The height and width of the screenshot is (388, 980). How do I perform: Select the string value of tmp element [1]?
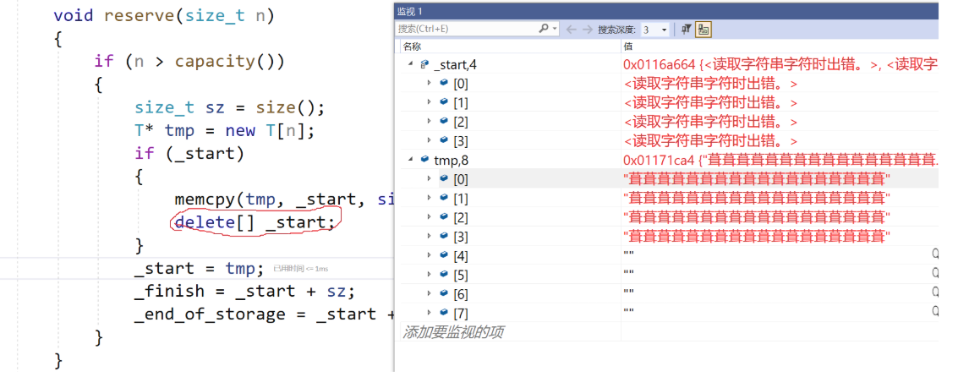click(x=757, y=198)
